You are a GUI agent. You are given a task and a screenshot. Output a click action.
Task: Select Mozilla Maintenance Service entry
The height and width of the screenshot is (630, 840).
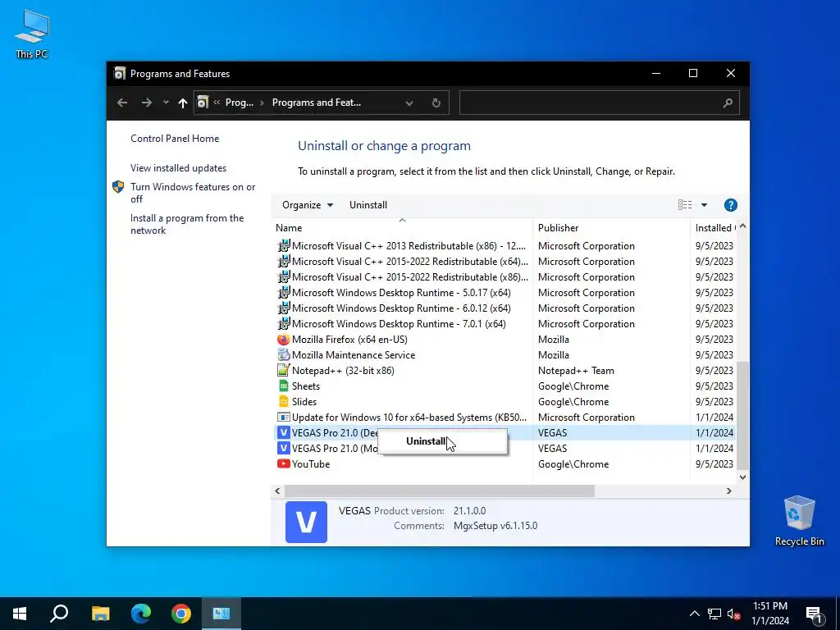[504, 354]
